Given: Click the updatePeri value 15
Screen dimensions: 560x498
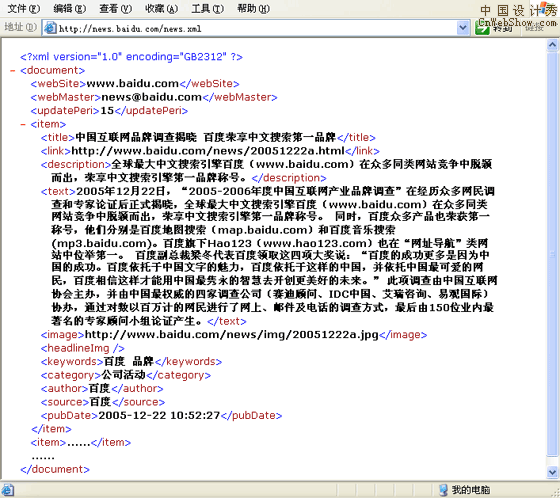Looking at the screenshot, I should (x=107, y=111).
